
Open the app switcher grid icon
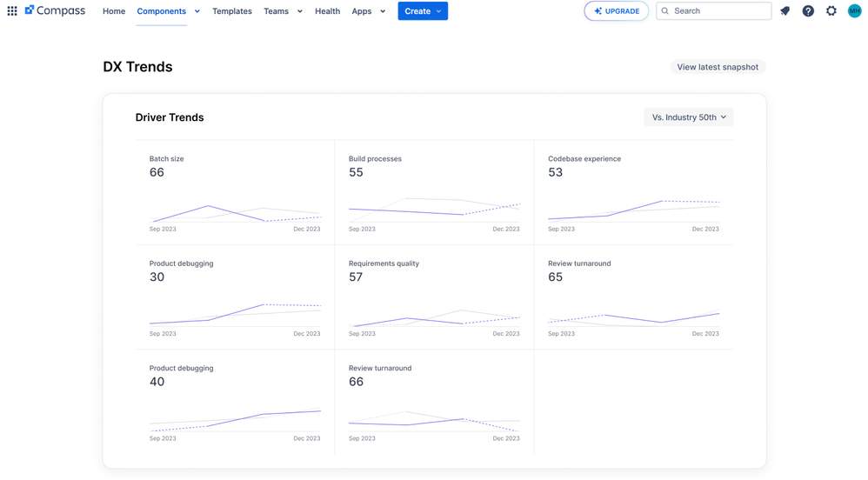click(12, 11)
